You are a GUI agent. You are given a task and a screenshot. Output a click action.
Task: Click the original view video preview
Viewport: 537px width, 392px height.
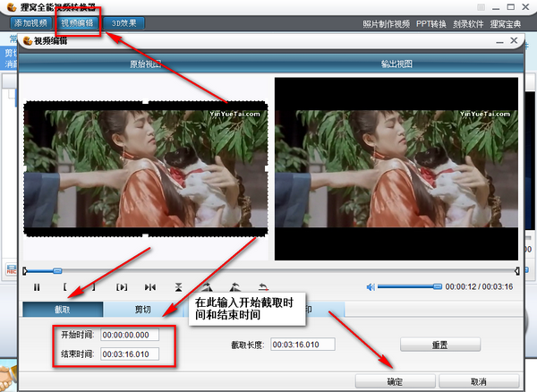point(146,168)
